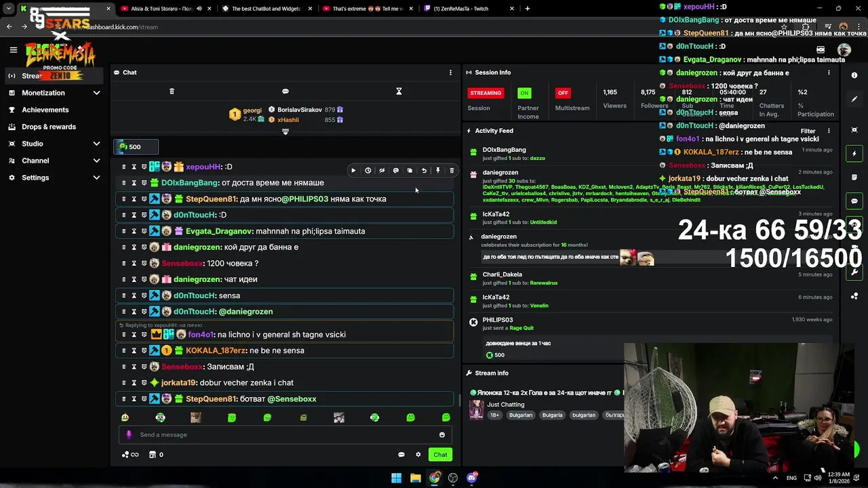Image resolution: width=868 pixels, height=488 pixels.
Task: Click the shield ban icon on d0nTtoucH's ':D' message
Action: coord(144,215)
